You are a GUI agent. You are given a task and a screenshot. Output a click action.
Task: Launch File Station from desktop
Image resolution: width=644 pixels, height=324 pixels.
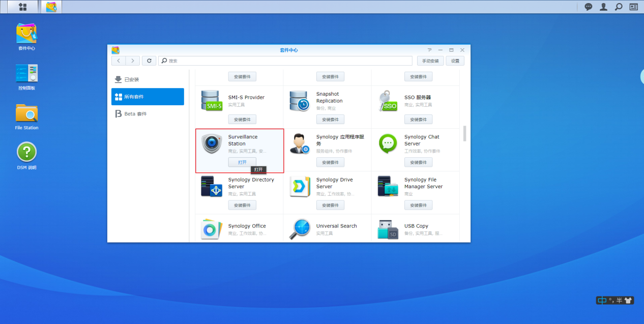pyautogui.click(x=26, y=113)
